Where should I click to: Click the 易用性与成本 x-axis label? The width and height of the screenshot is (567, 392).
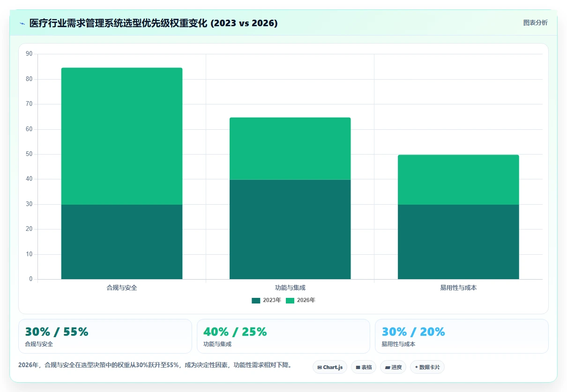[458, 288]
